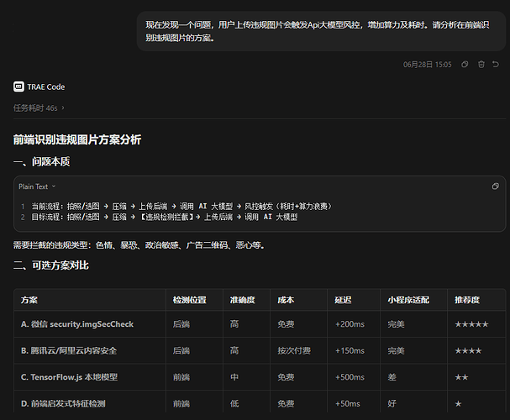510x420 pixels.
Task: Click table header 检测位置
Action: pos(190,300)
